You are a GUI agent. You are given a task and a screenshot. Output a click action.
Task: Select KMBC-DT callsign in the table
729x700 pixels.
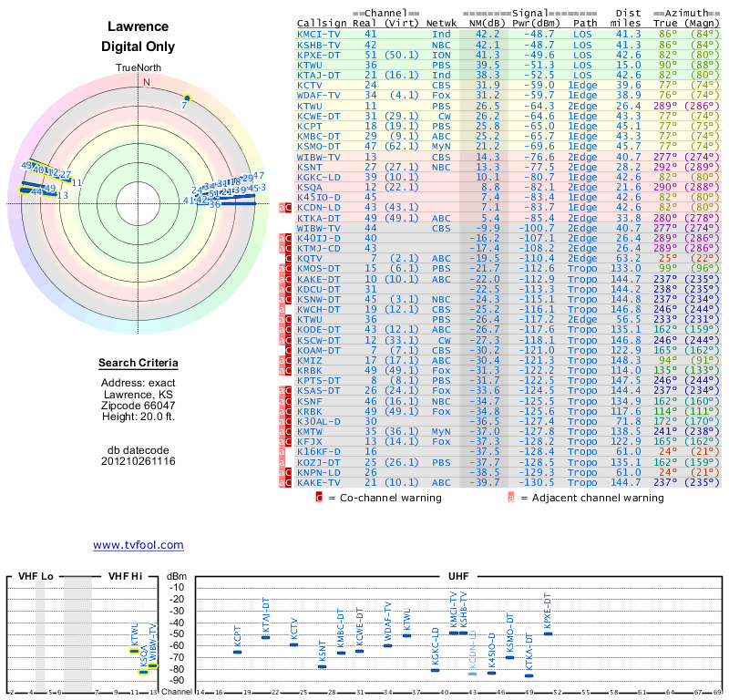pos(319,136)
